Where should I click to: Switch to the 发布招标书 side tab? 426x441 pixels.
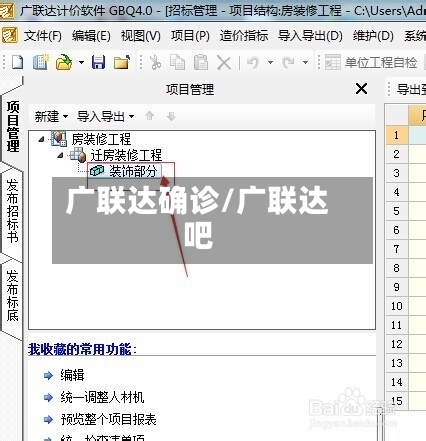(x=13, y=211)
